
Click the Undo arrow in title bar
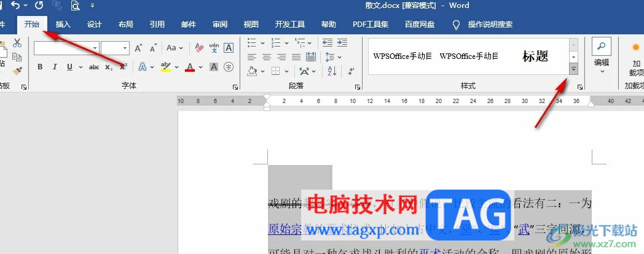tap(15, 6)
